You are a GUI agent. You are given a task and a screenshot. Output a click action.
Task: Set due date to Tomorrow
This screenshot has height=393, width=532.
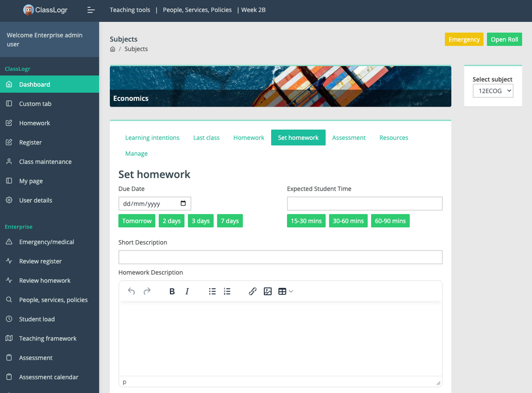137,221
